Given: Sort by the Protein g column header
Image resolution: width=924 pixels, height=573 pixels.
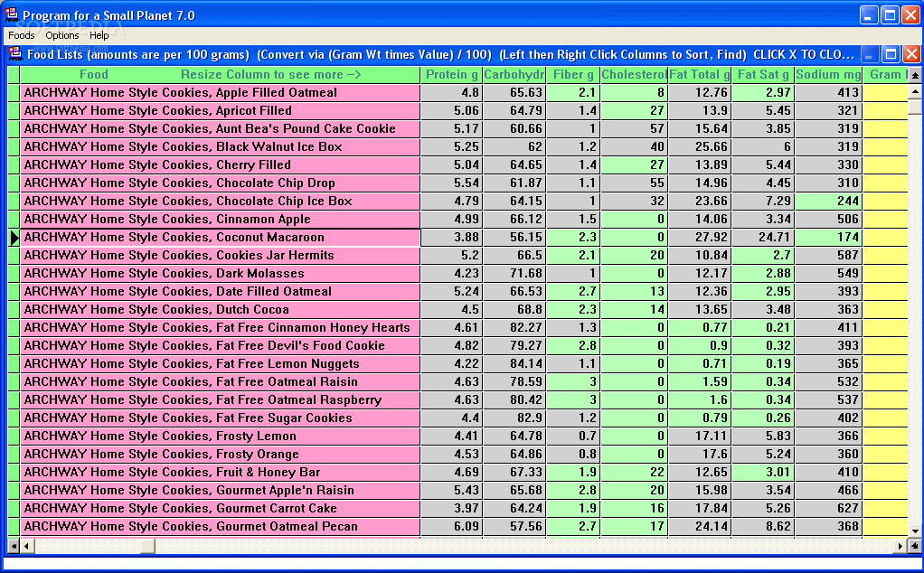Looking at the screenshot, I should [451, 75].
